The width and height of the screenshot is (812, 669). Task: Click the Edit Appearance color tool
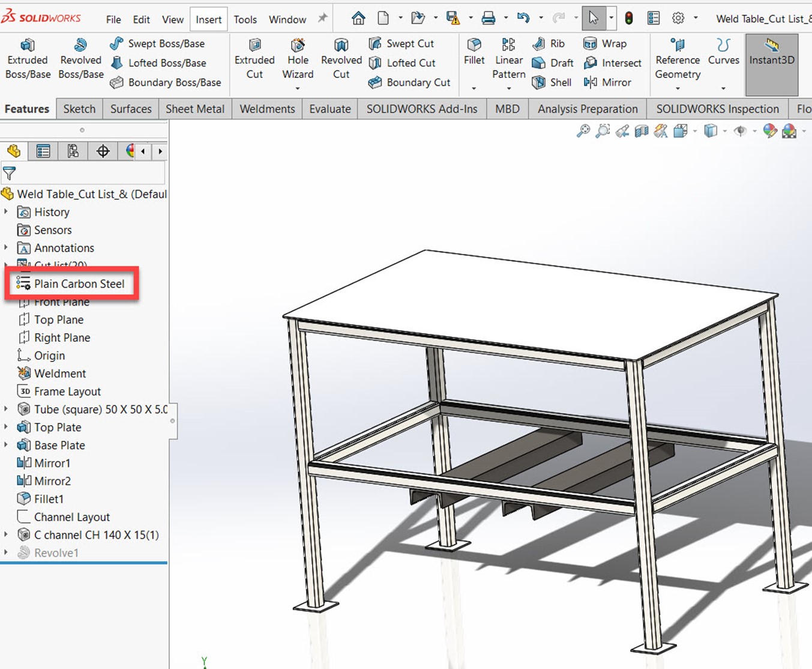(770, 130)
